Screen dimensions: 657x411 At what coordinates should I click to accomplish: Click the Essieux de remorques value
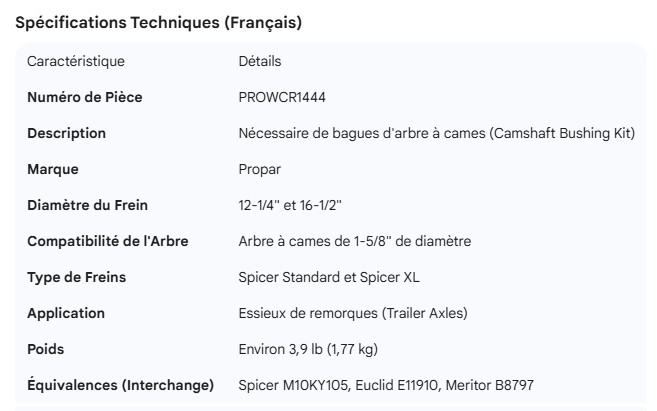(x=353, y=314)
